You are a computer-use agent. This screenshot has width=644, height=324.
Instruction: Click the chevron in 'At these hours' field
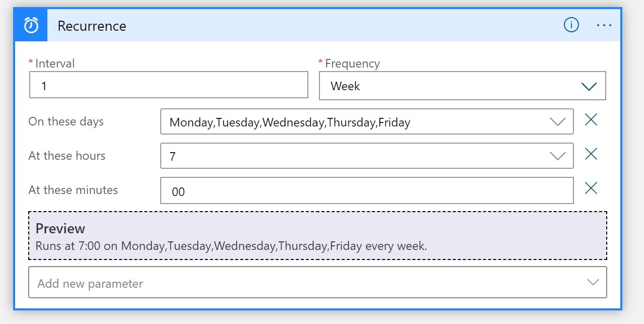click(x=558, y=156)
